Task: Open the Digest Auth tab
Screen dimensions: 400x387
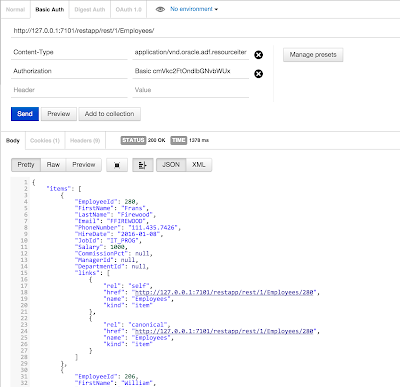Action: pos(90,10)
